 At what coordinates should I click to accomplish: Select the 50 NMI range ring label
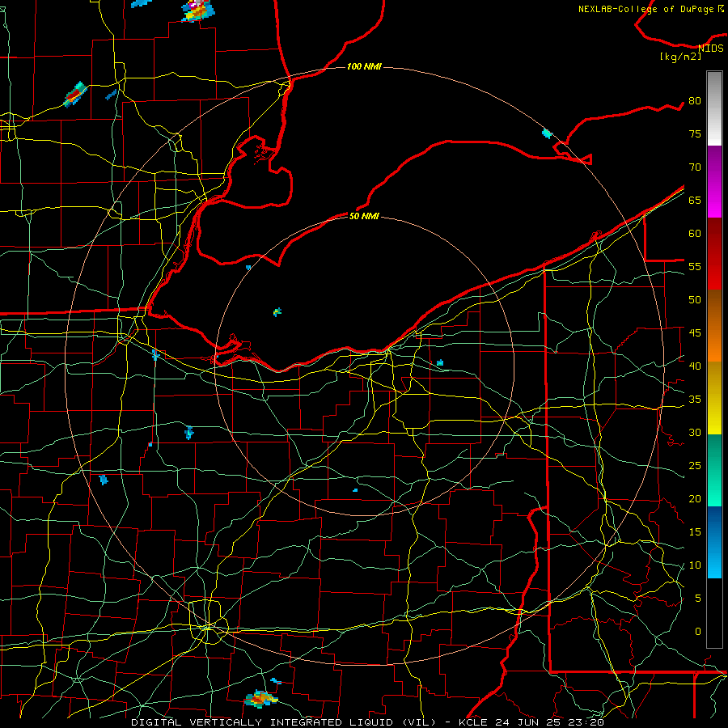pos(364,216)
